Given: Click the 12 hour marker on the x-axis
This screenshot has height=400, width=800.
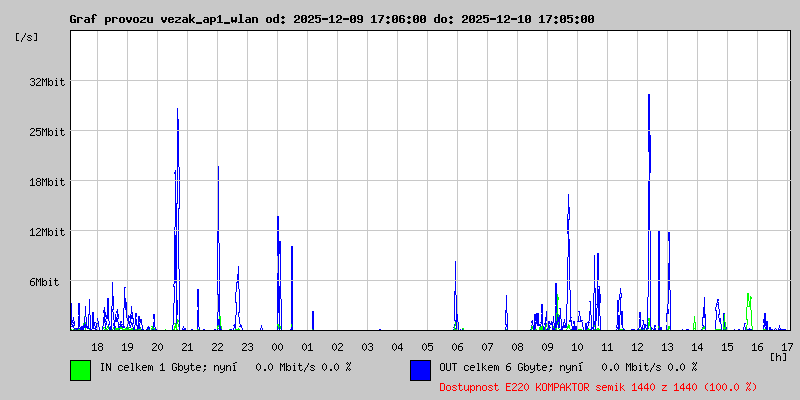Looking at the screenshot, I should (637, 346).
